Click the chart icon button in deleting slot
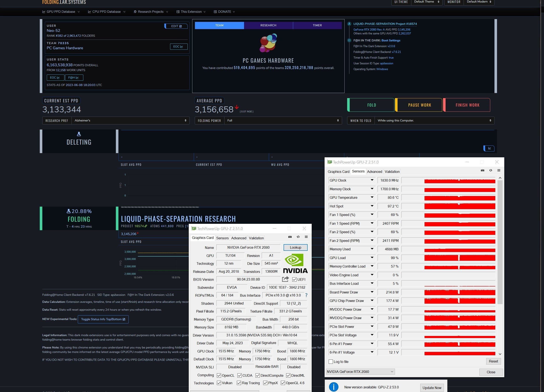Viewport: 544px width, 392px height. (489, 148)
